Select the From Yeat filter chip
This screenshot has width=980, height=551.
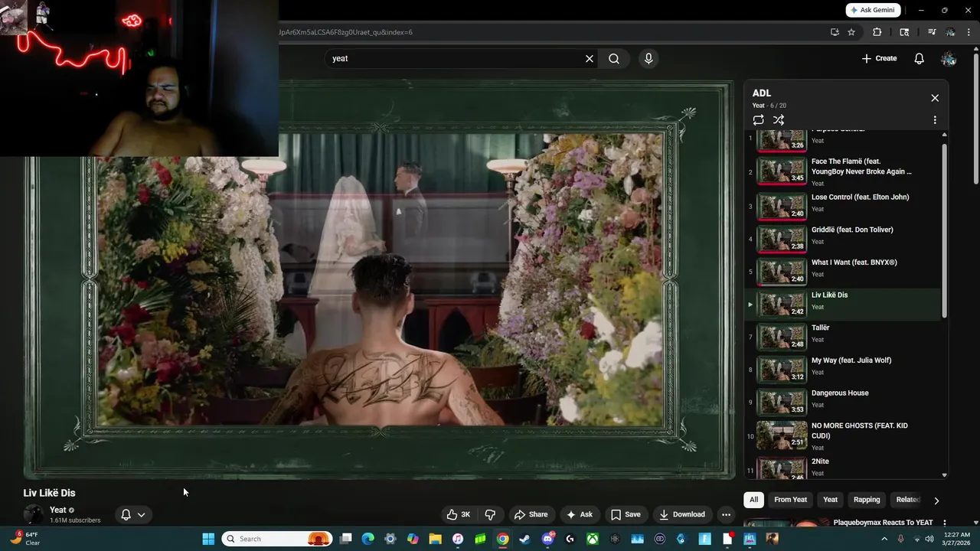pos(790,500)
